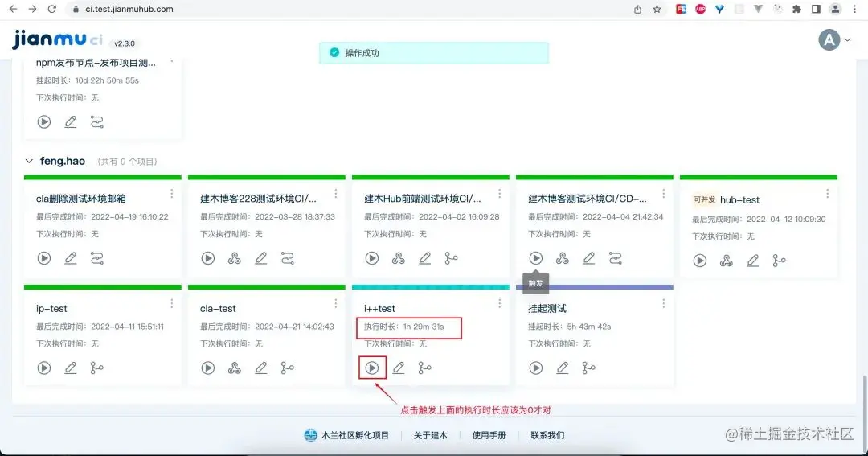Image resolution: width=868 pixels, height=456 pixels.
Task: Open more menu on ip-test card
Action: (x=172, y=303)
